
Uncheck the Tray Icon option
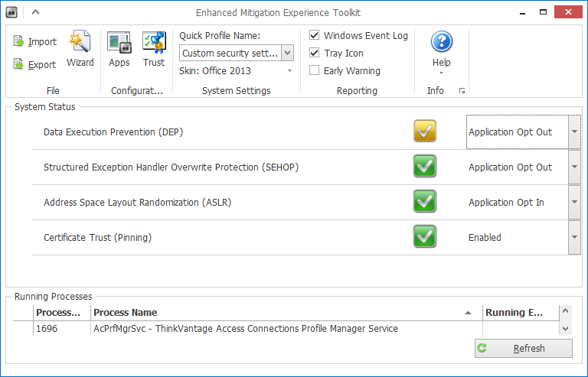coord(315,54)
